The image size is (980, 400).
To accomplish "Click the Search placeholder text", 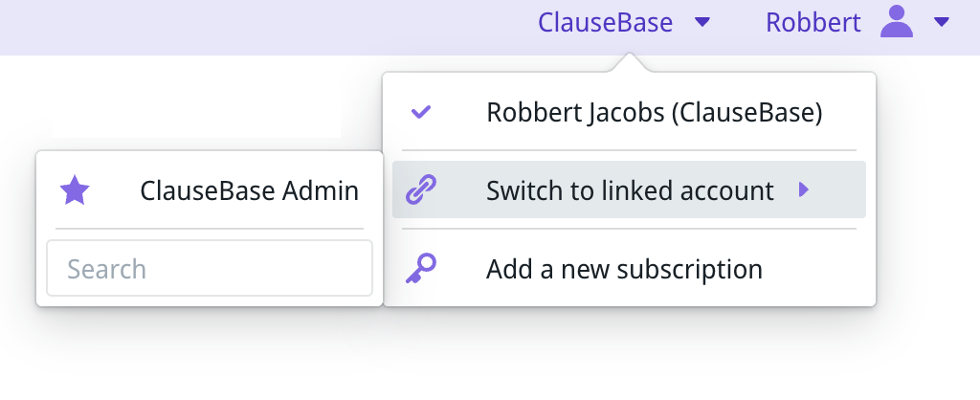I will point(107,269).
